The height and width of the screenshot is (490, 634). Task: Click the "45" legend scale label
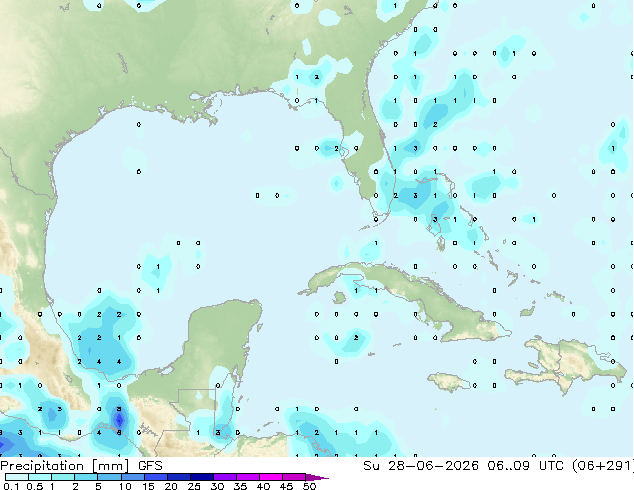(286, 486)
